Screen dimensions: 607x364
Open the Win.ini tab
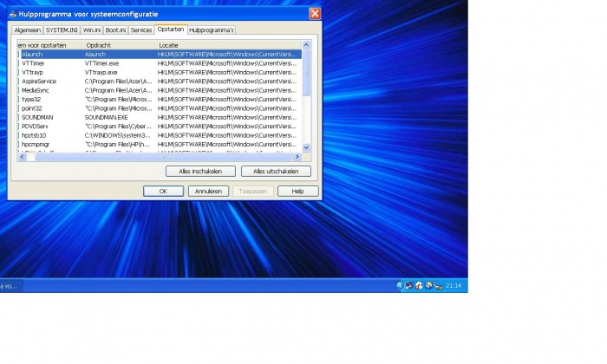92,30
